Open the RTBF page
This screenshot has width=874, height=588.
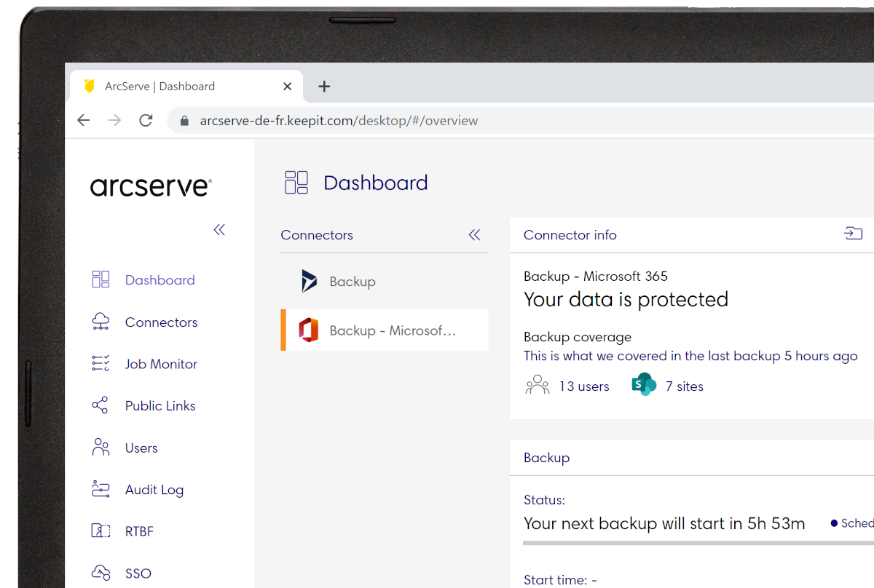139,531
